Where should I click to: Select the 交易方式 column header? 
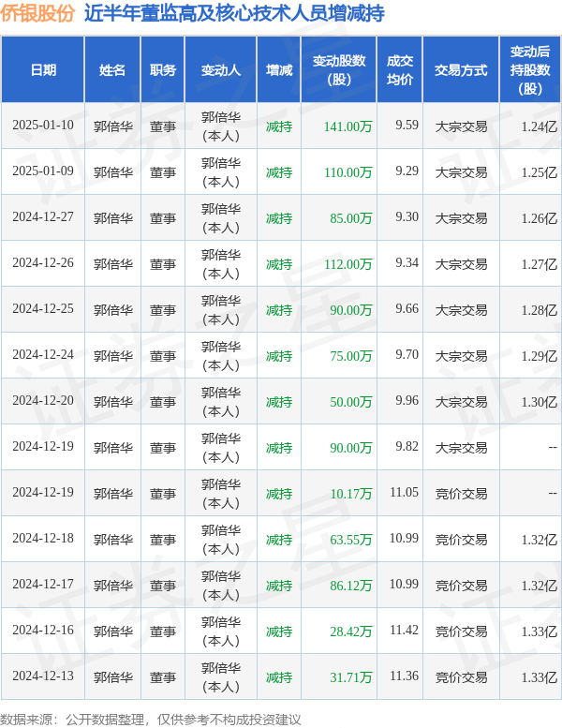[461, 70]
